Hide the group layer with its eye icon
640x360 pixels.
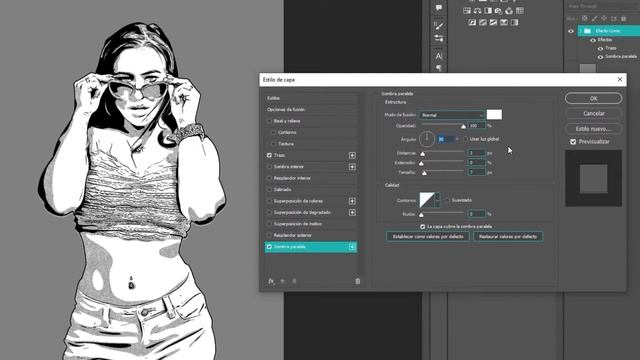[571, 31]
